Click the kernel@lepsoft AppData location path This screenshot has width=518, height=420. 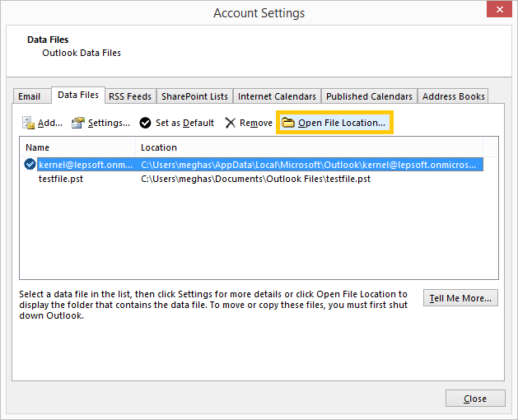[x=308, y=165]
